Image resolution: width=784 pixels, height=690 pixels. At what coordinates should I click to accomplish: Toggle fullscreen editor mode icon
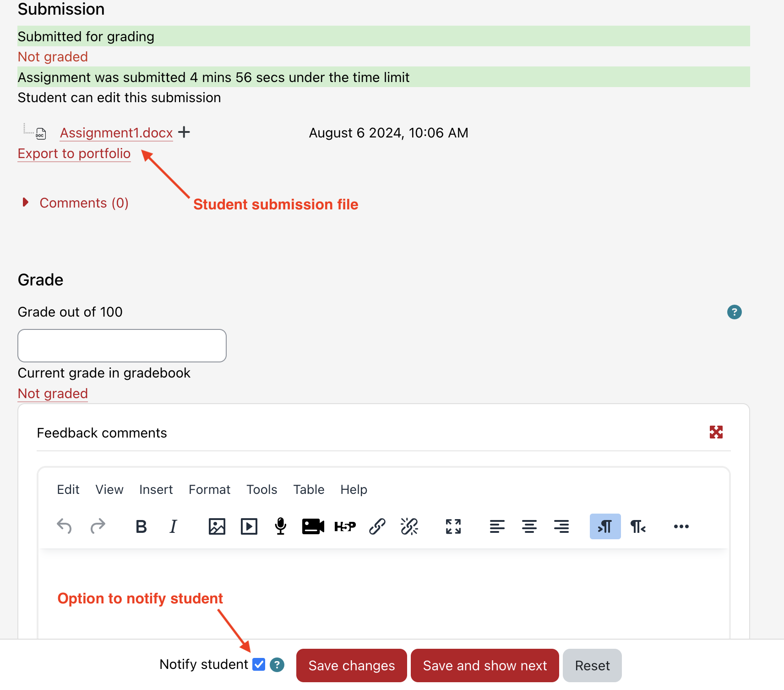tap(453, 526)
